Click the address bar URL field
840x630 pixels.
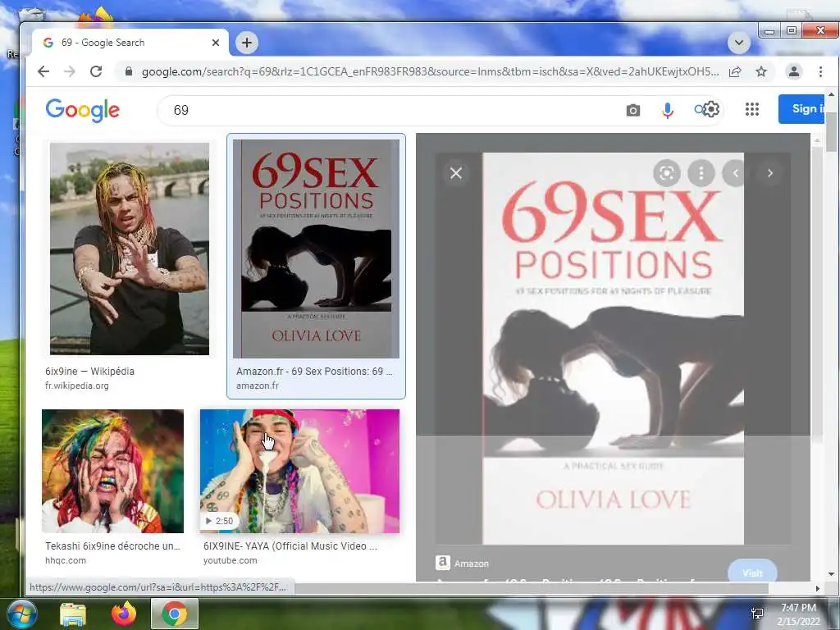click(x=430, y=71)
